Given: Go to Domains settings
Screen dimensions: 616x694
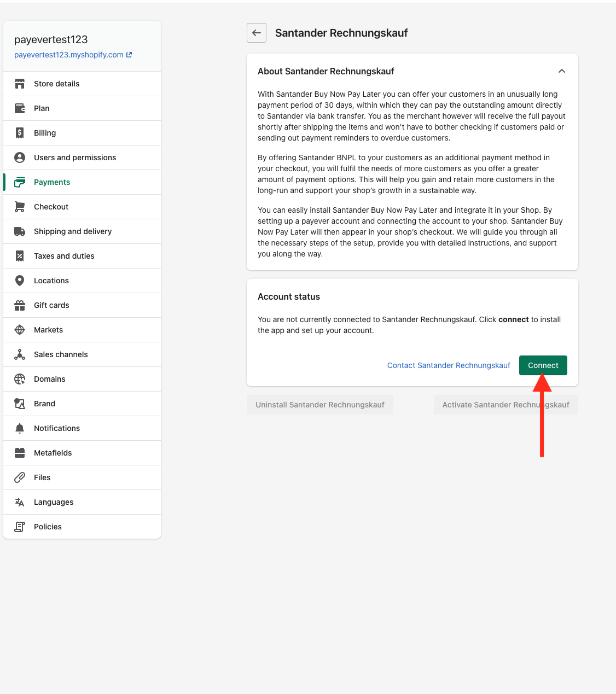Looking at the screenshot, I should pos(82,379).
